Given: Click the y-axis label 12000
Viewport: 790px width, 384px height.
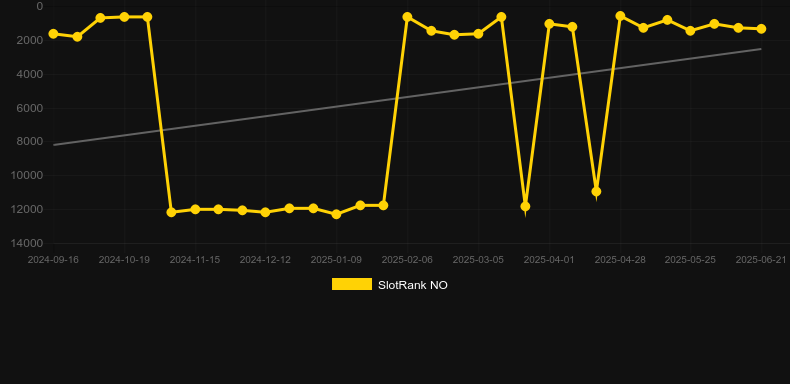Looking at the screenshot, I should [28, 209].
